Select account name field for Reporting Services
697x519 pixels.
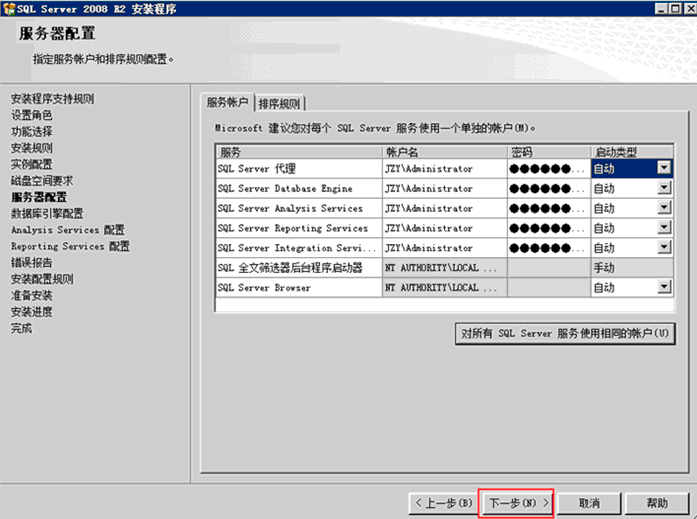coord(445,228)
